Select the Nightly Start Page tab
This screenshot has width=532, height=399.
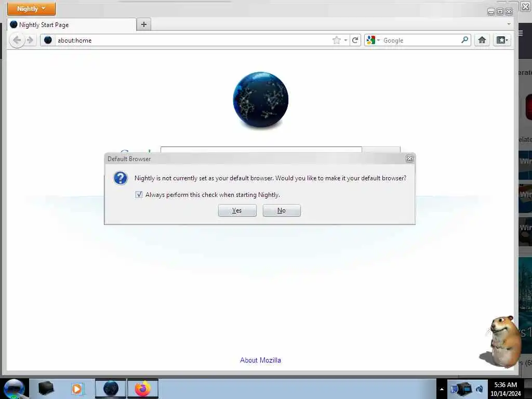click(72, 25)
